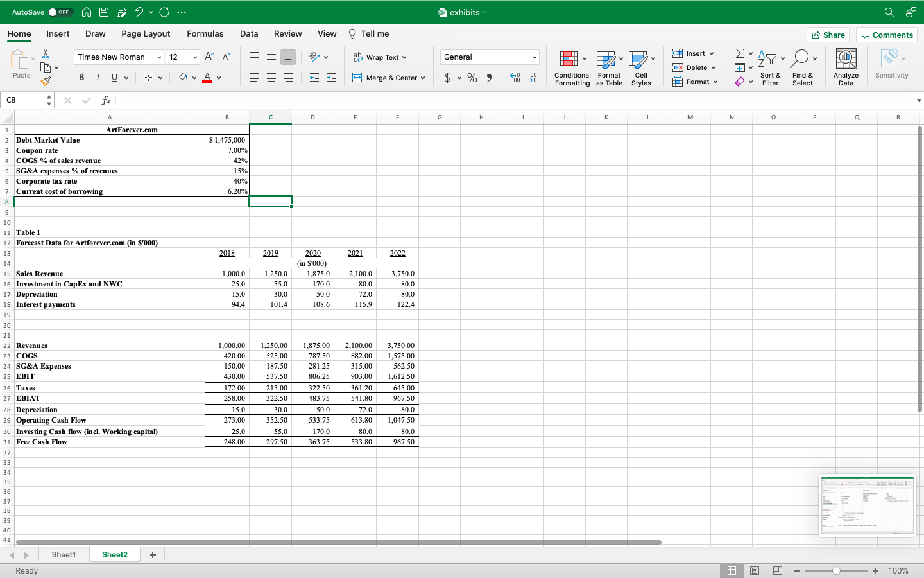This screenshot has height=578, width=924.
Task: Increase font size with larger A
Action: click(x=209, y=57)
